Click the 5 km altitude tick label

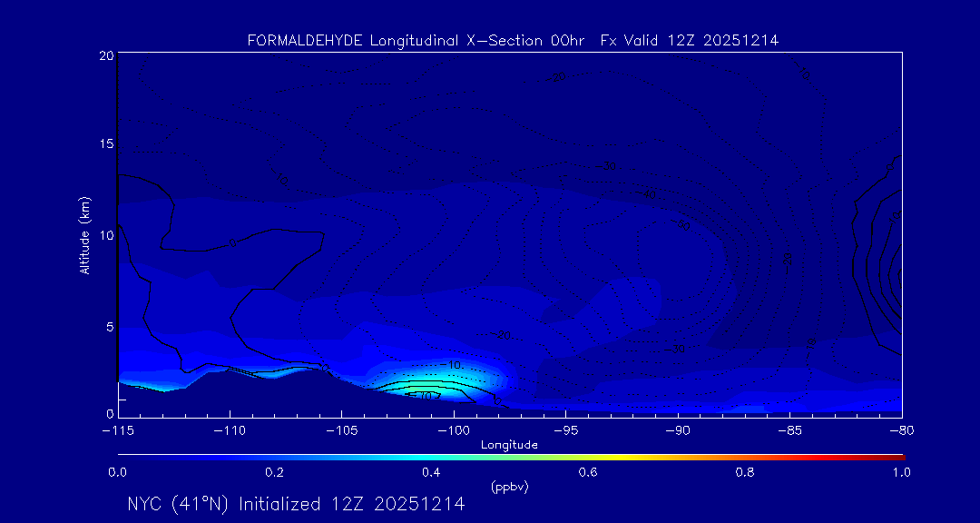(108, 326)
